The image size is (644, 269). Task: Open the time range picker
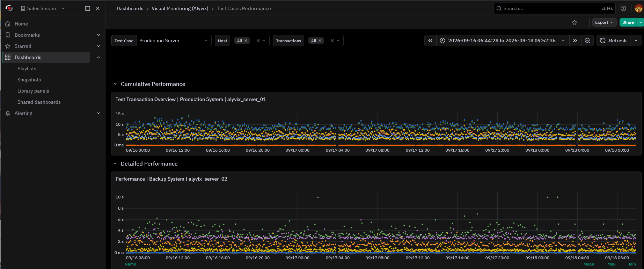(502, 41)
